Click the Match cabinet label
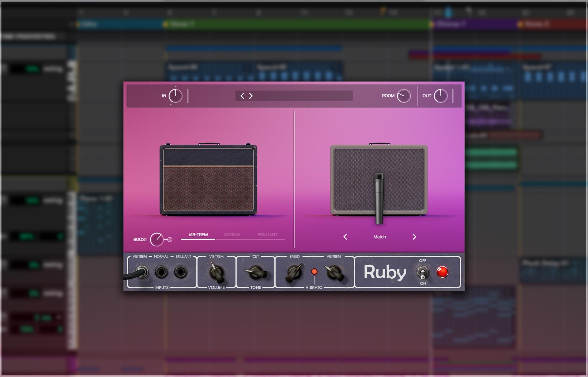588x377 pixels. click(379, 237)
